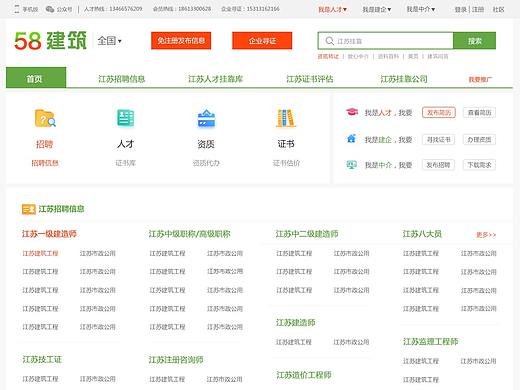Click the mobile phone icon in top bar
The image size is (520, 390).
(x=16, y=9)
